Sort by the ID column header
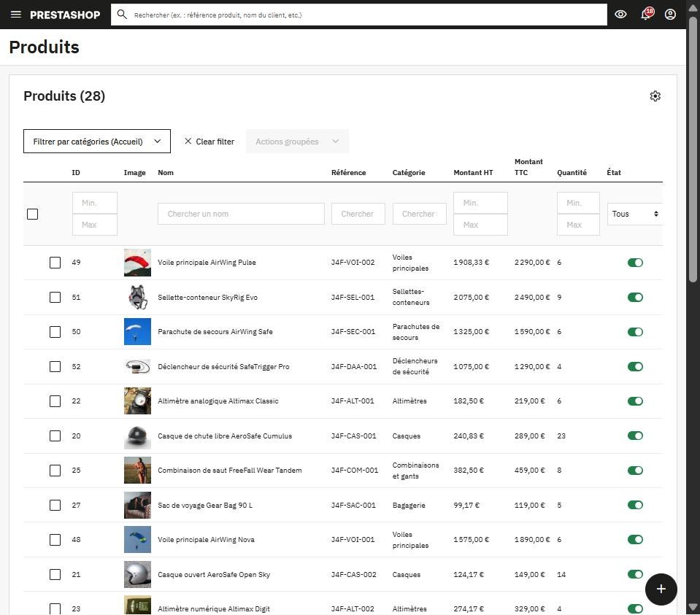 click(76, 173)
